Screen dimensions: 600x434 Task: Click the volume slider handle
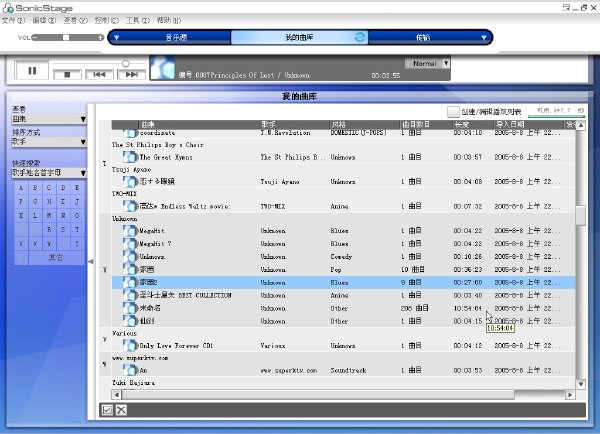[x=66, y=38]
